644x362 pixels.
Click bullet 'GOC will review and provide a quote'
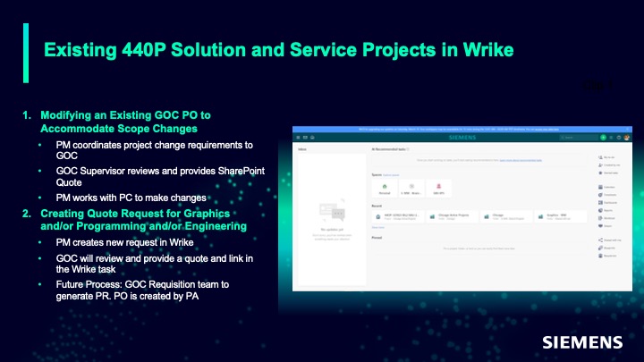click(155, 264)
